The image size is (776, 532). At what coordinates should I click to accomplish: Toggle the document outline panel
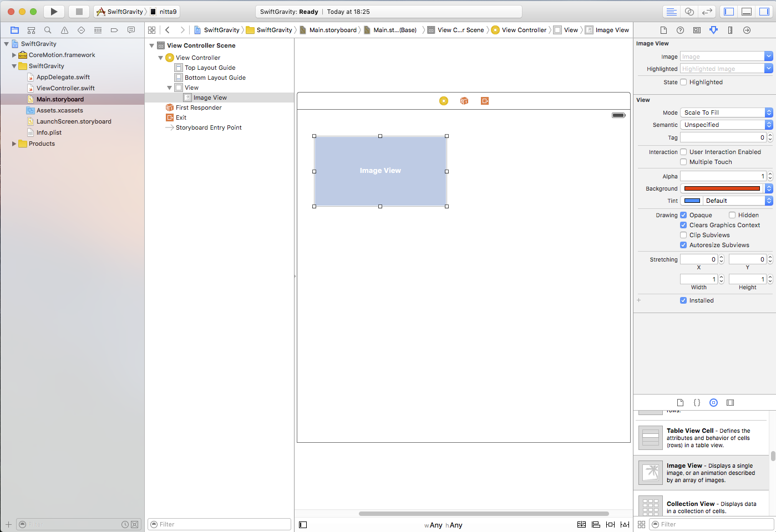[303, 525]
